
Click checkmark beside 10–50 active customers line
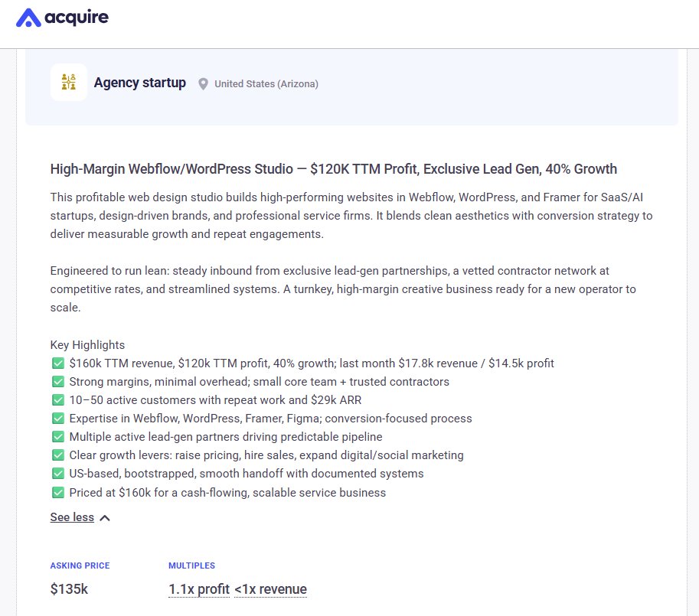pos(58,400)
